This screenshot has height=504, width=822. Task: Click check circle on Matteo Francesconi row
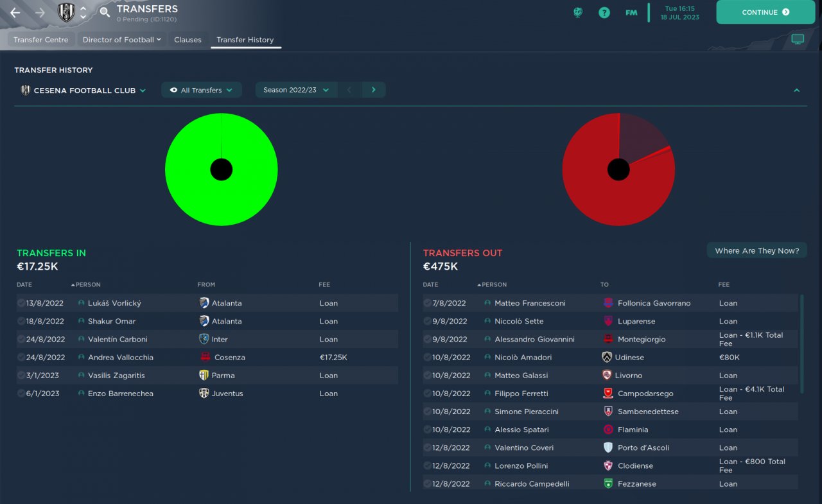(x=428, y=303)
